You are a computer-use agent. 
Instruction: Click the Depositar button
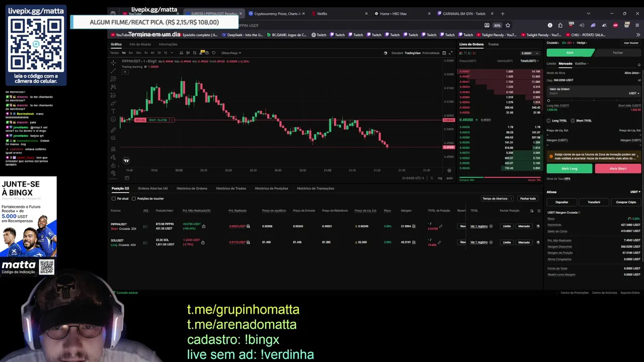[561, 202]
